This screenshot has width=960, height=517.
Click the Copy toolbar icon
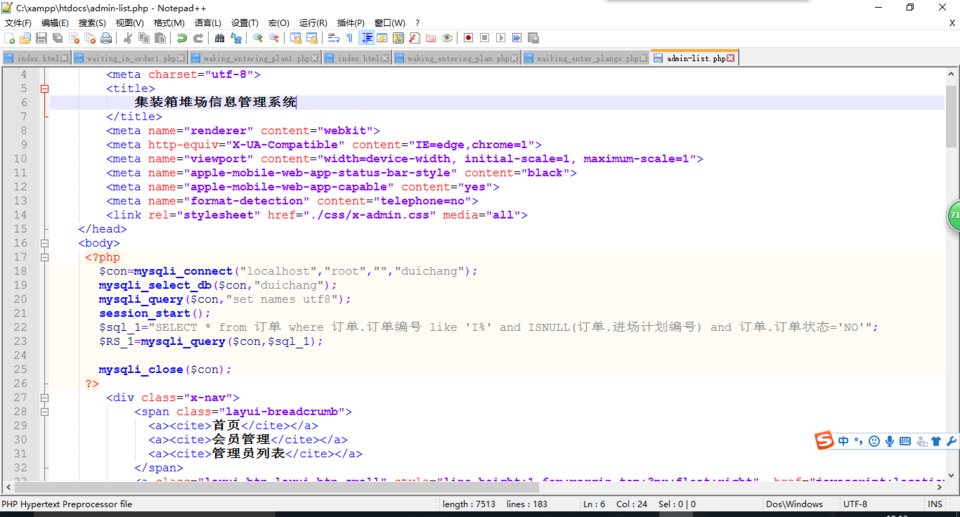(144, 38)
